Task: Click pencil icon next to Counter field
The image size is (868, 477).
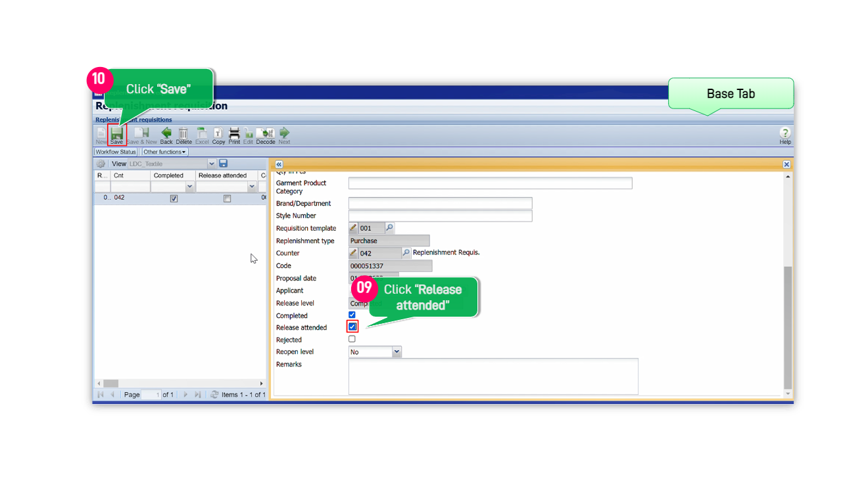Action: click(353, 253)
